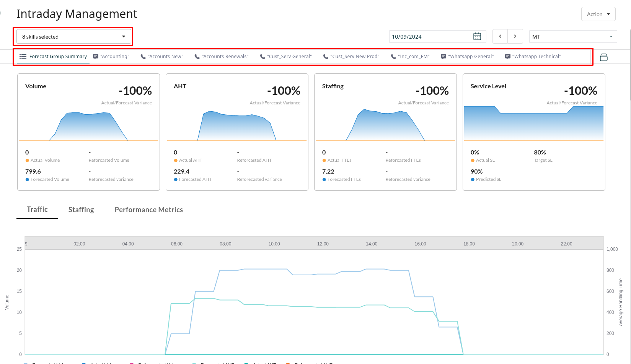Click the chart time navigator bar at 12:00

click(x=323, y=244)
